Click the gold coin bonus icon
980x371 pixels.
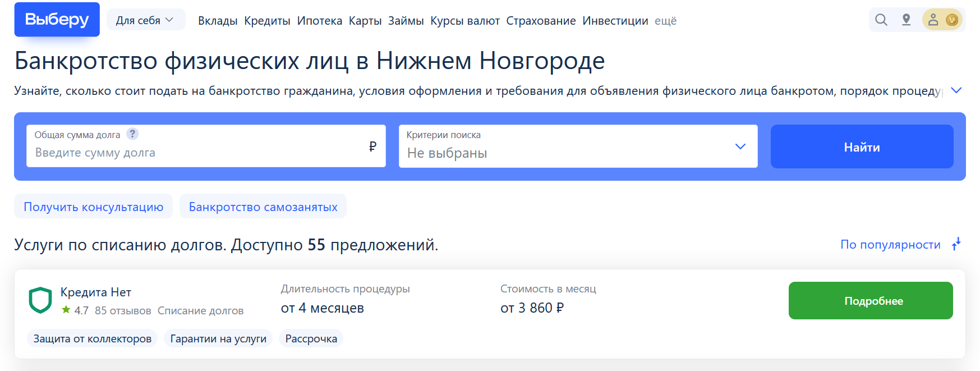(x=952, y=20)
